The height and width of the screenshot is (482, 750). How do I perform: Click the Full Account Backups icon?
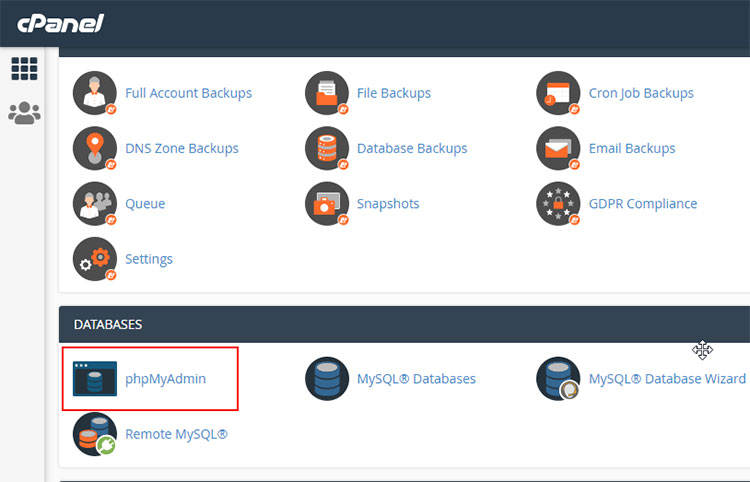(95, 93)
